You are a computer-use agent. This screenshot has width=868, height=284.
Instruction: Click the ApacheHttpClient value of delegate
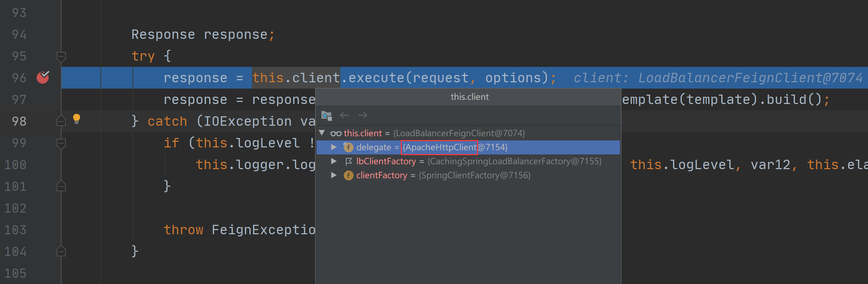coord(440,147)
